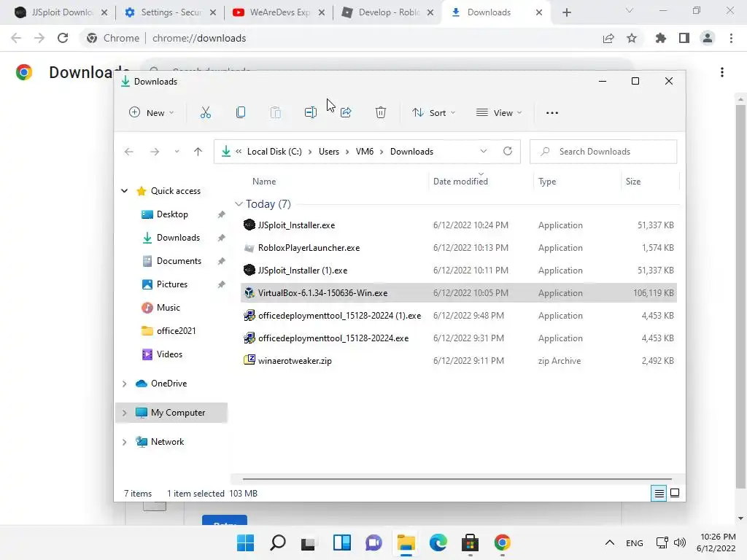This screenshot has height=560, width=747.
Task: Open the Sort options dropdown
Action: pos(434,113)
